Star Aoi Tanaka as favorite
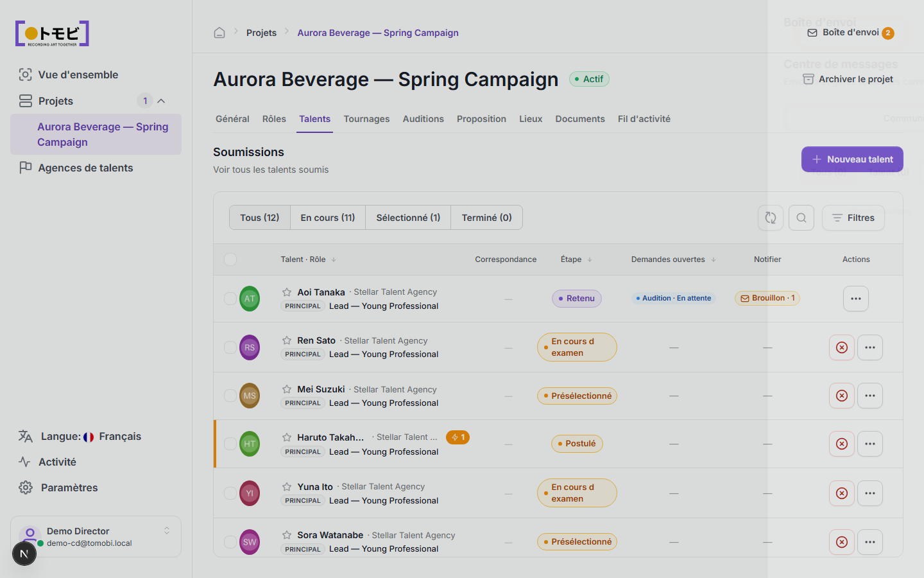Screen dimensions: 924x578 click(x=287, y=292)
